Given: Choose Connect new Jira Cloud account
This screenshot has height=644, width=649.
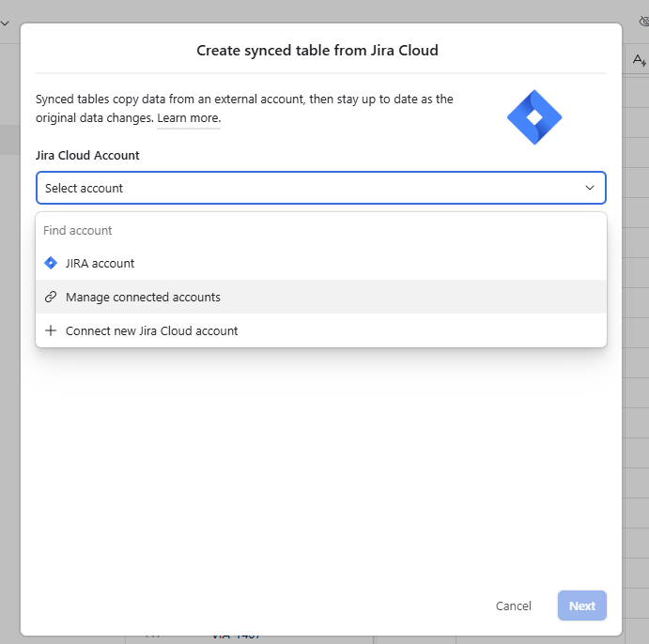Looking at the screenshot, I should point(321,330).
